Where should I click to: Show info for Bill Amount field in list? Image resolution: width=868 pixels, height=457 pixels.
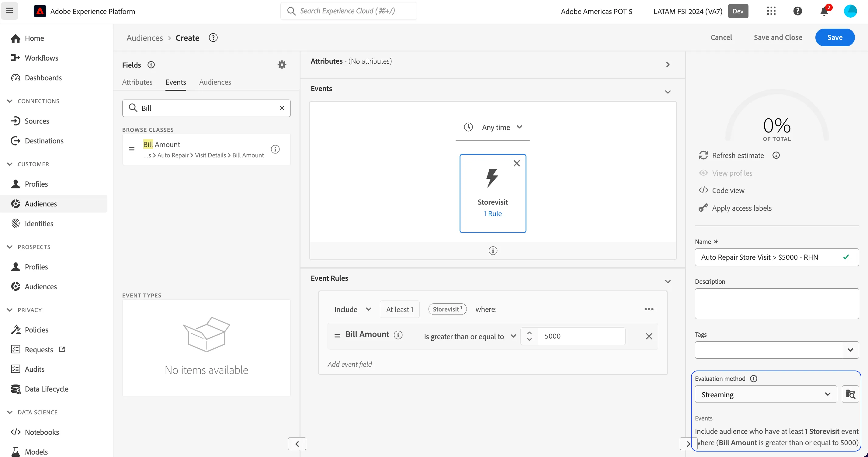pyautogui.click(x=275, y=149)
